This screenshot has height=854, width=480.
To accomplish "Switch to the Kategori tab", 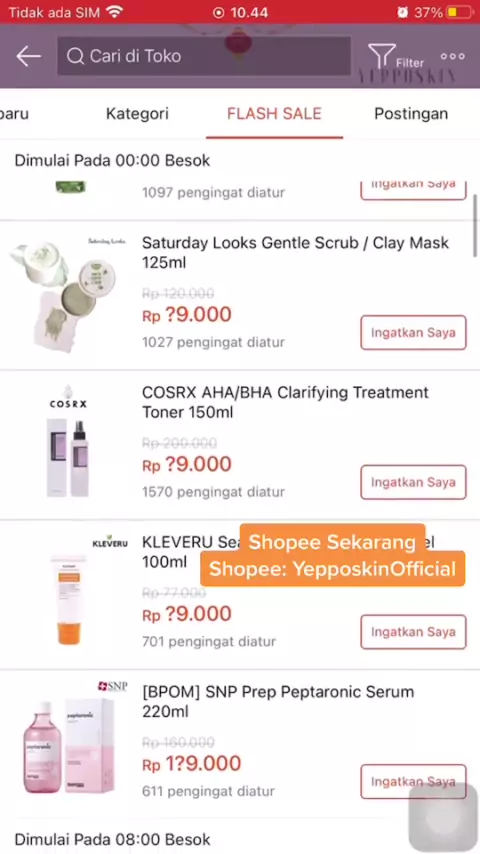I will (x=137, y=113).
